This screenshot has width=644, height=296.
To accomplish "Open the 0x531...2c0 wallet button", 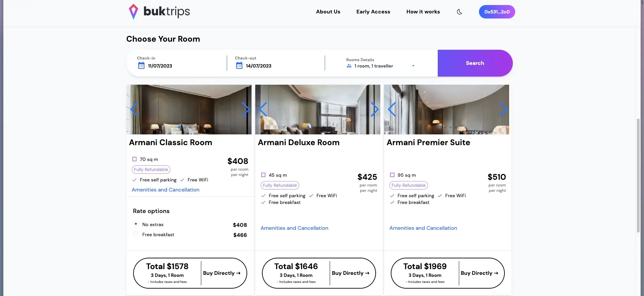I will pyautogui.click(x=497, y=12).
